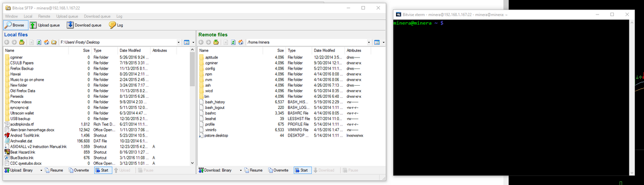644x185 pixels.
Task: Open the Log menu
Action: click(x=119, y=16)
